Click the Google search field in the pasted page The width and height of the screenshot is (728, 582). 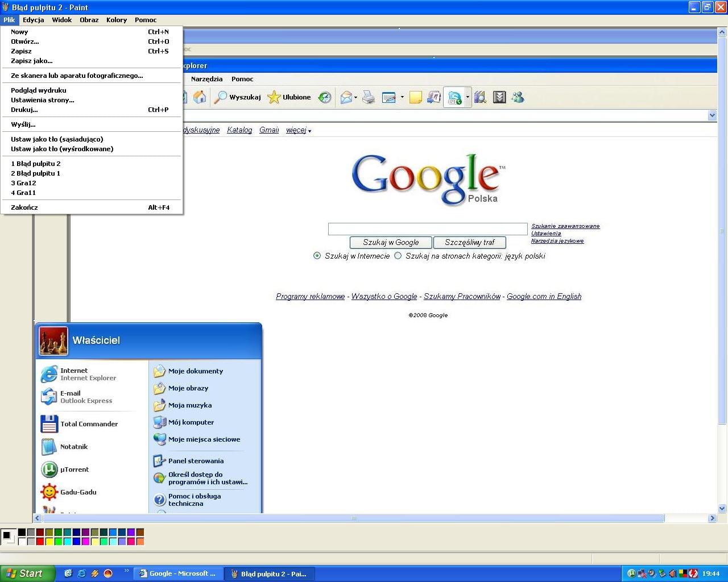pos(428,229)
